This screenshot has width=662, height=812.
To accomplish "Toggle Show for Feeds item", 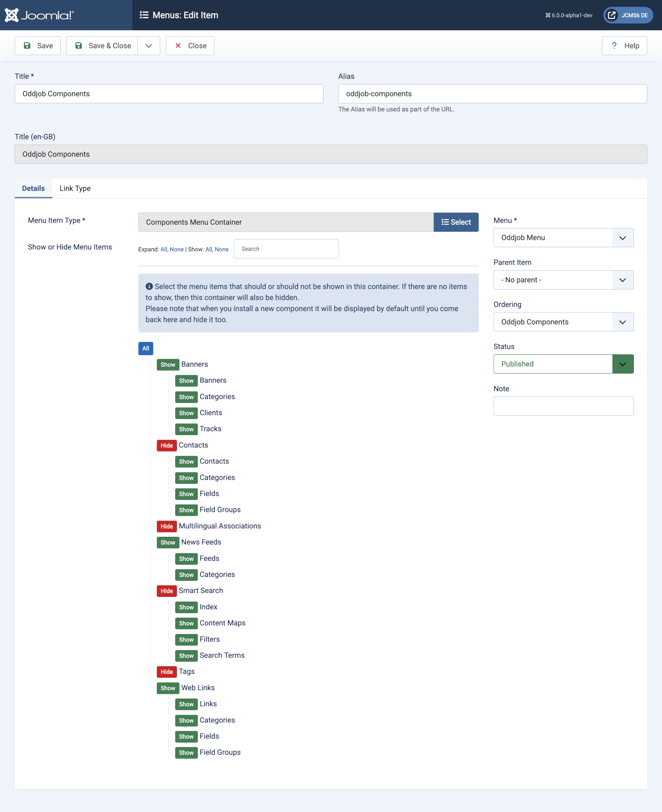I will click(x=186, y=559).
